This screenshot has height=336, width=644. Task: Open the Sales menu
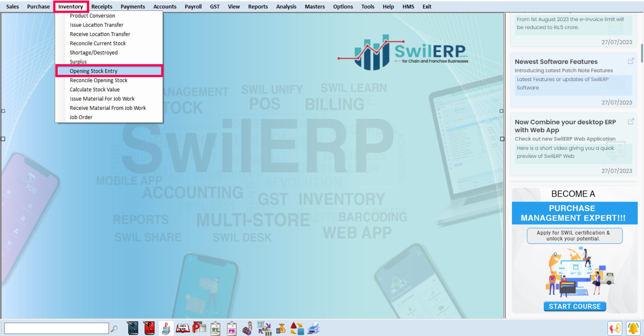point(12,6)
